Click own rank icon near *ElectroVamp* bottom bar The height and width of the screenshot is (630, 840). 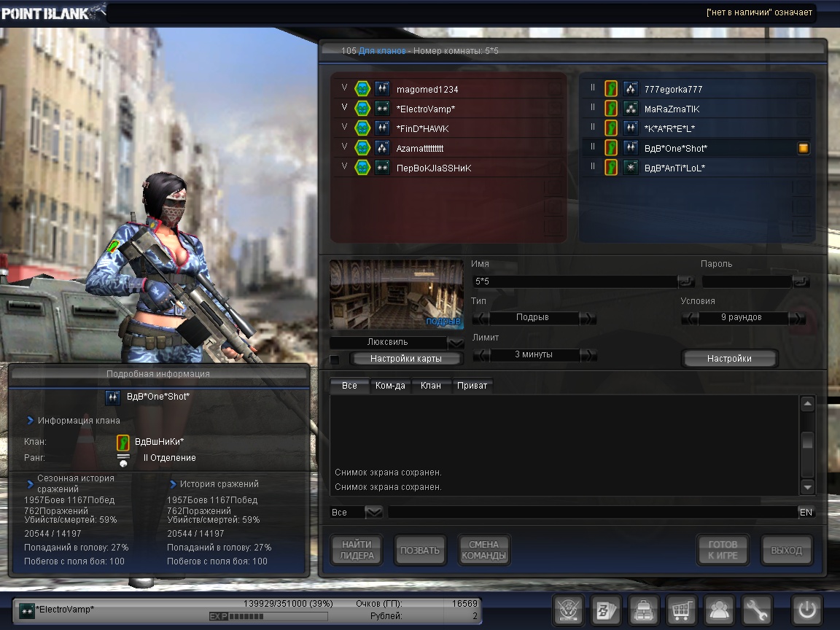click(x=27, y=610)
